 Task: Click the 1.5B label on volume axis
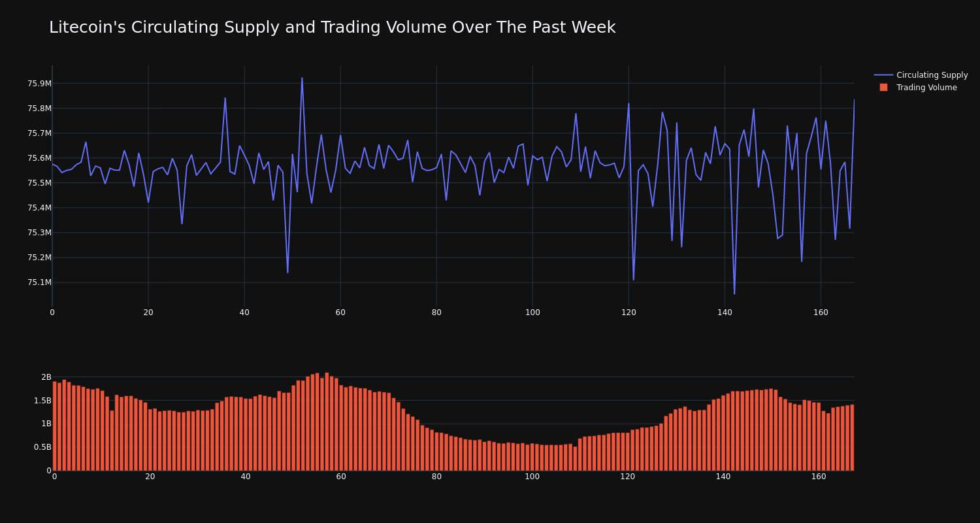pos(41,401)
